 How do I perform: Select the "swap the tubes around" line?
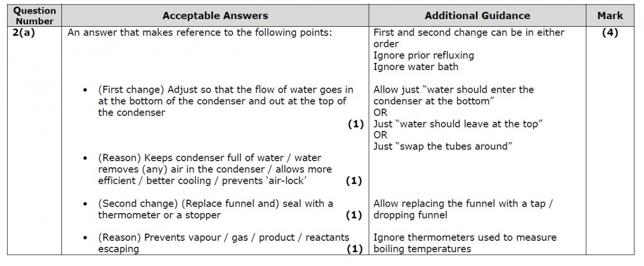(443, 147)
